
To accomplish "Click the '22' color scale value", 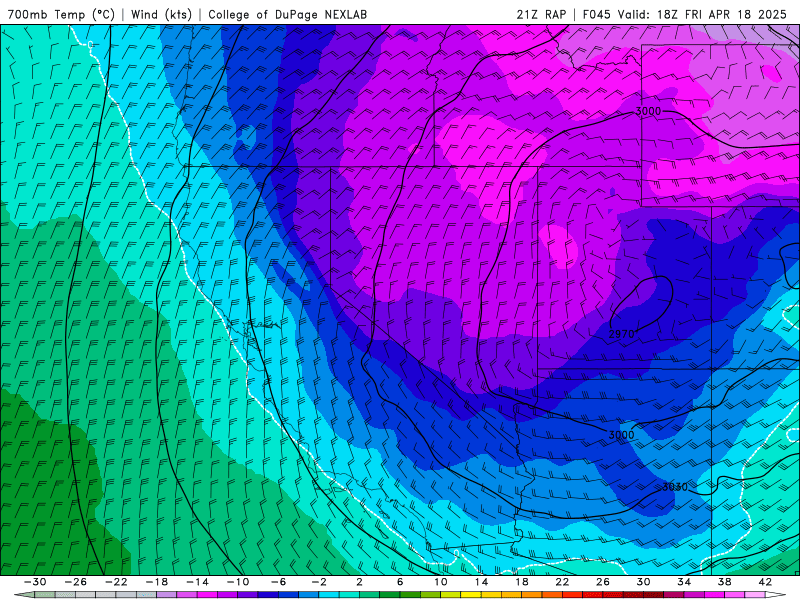I will pyautogui.click(x=562, y=582).
